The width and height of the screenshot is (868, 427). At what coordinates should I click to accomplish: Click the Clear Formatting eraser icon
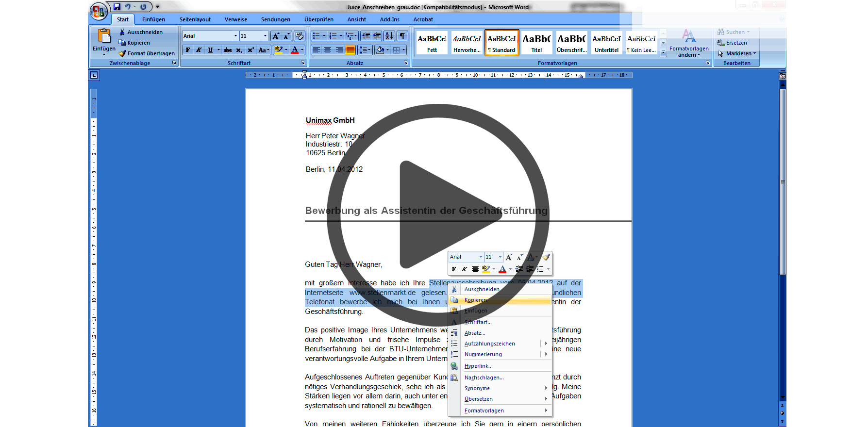point(299,36)
